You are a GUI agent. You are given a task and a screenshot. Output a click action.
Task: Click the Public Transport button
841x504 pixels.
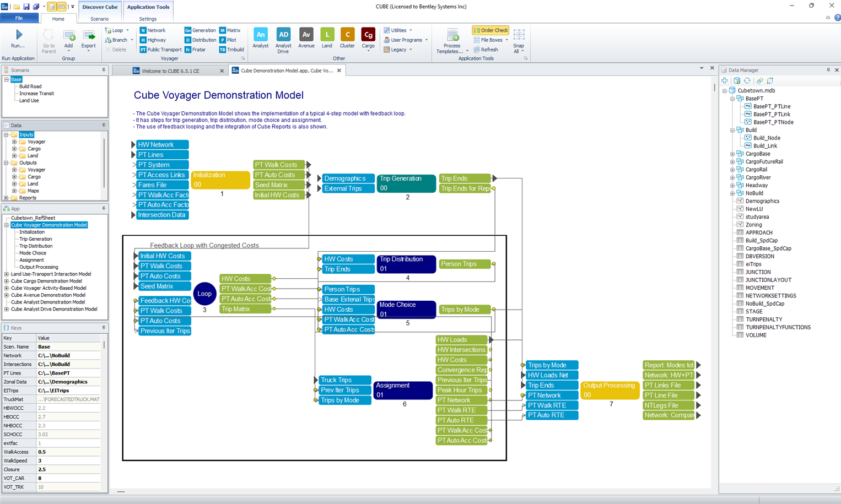pyautogui.click(x=160, y=50)
